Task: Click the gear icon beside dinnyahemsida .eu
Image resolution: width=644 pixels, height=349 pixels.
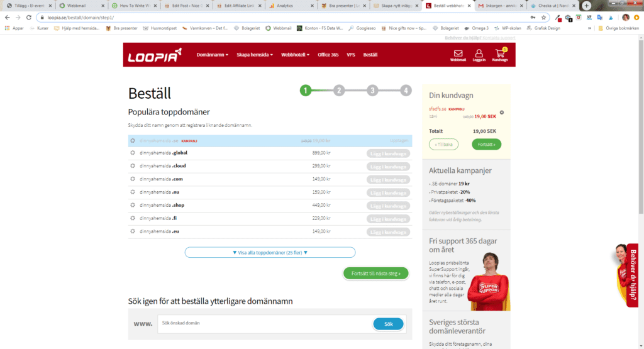Action: (x=133, y=231)
